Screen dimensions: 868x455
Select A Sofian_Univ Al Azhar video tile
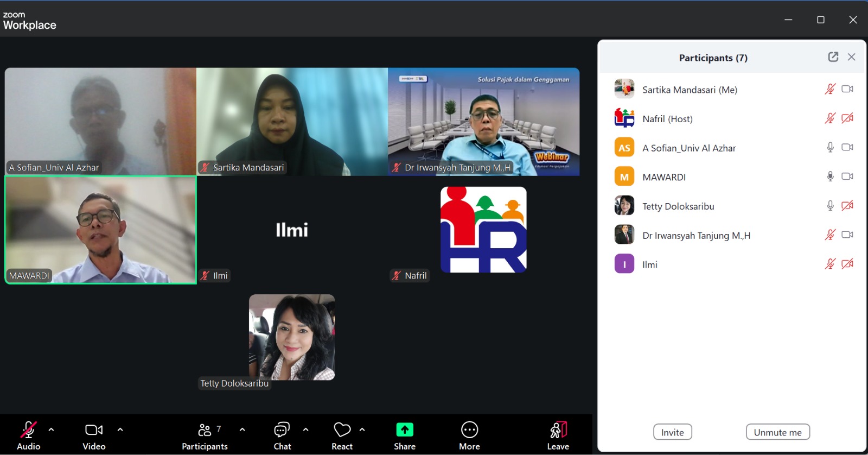[x=100, y=122]
